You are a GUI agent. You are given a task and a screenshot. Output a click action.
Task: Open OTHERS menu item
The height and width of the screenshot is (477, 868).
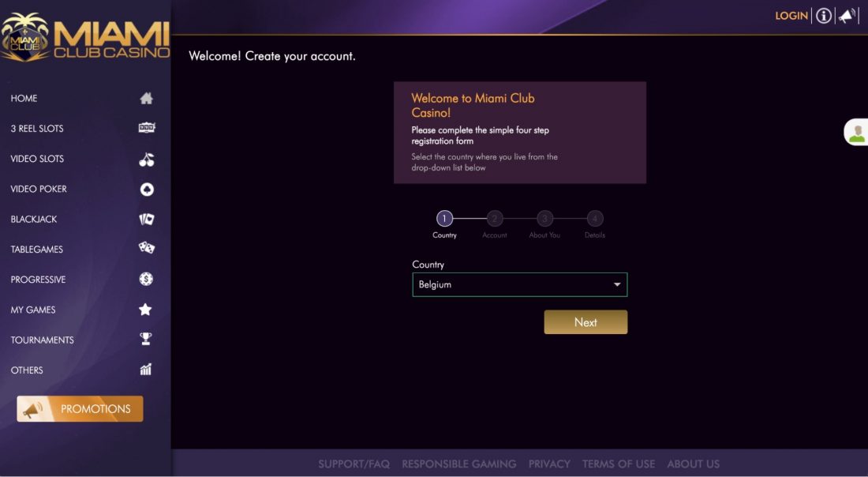click(x=27, y=370)
